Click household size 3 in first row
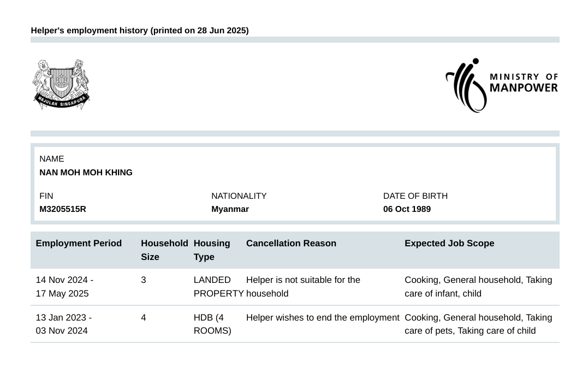Screen dimensions: 588x373 coord(143,280)
